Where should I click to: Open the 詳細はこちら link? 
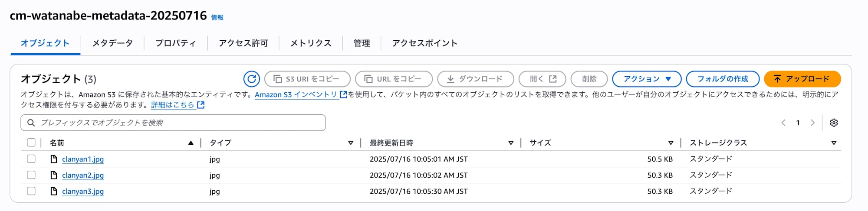click(178, 105)
